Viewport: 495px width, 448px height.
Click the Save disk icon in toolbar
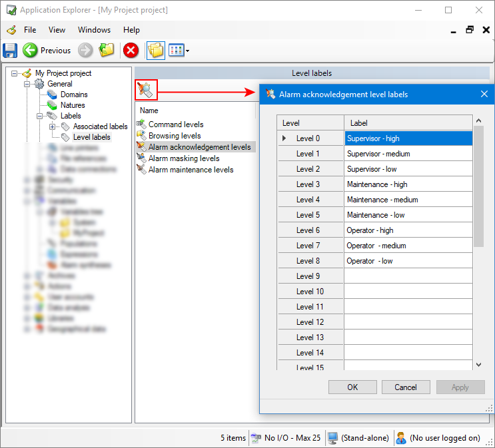point(11,51)
